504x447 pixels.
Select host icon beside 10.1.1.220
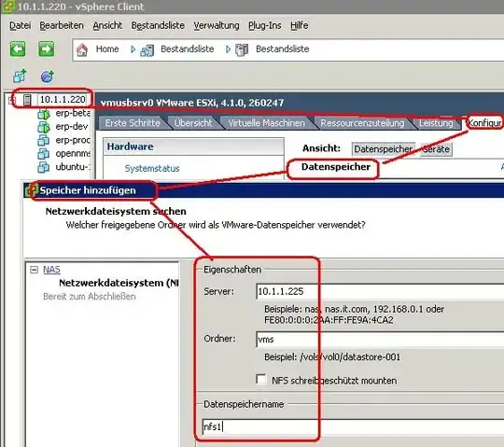point(27,100)
